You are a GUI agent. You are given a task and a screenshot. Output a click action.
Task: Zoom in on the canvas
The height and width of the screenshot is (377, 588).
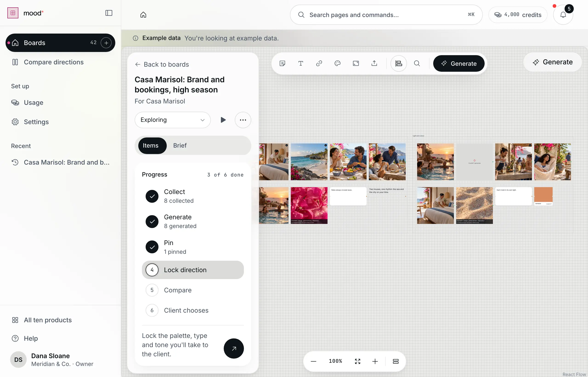[x=375, y=361]
